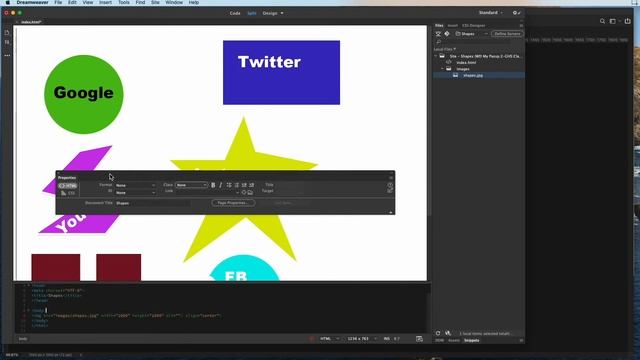
Task: Select the index.html document tab
Action: click(31, 22)
